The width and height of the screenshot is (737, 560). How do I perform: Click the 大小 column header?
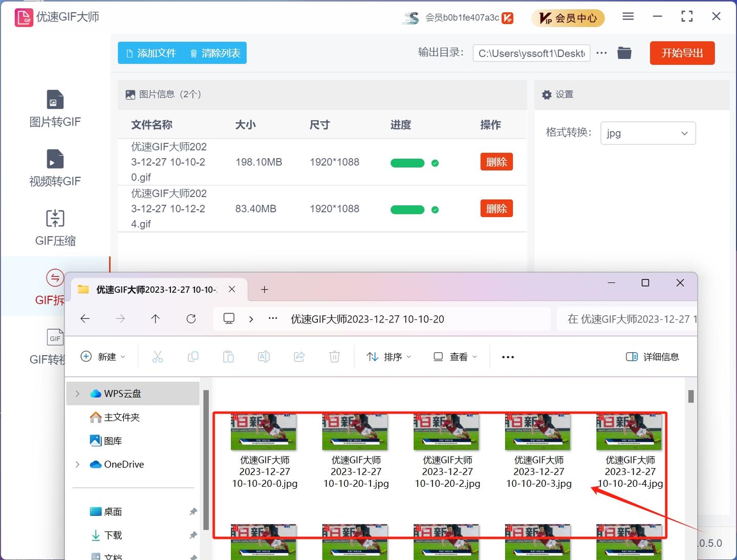[x=245, y=125]
